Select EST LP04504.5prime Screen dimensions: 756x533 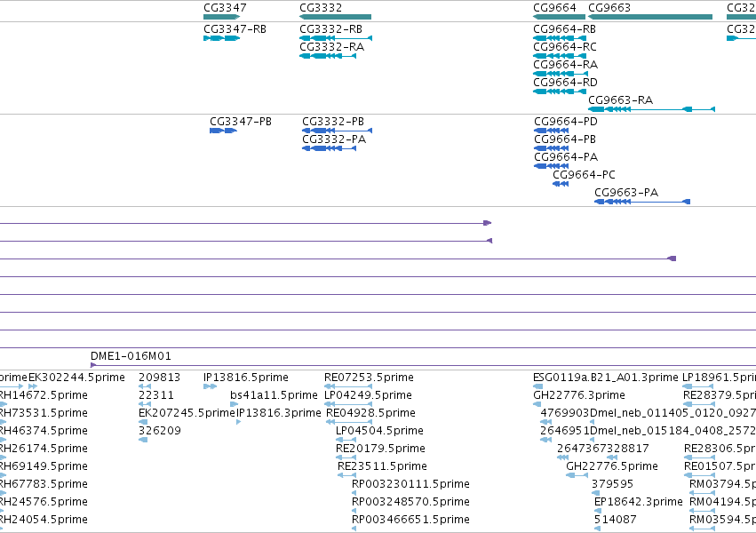click(x=379, y=431)
